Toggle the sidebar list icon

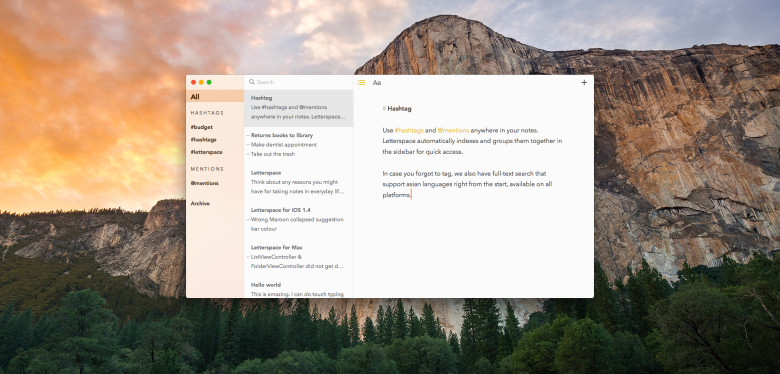(361, 83)
